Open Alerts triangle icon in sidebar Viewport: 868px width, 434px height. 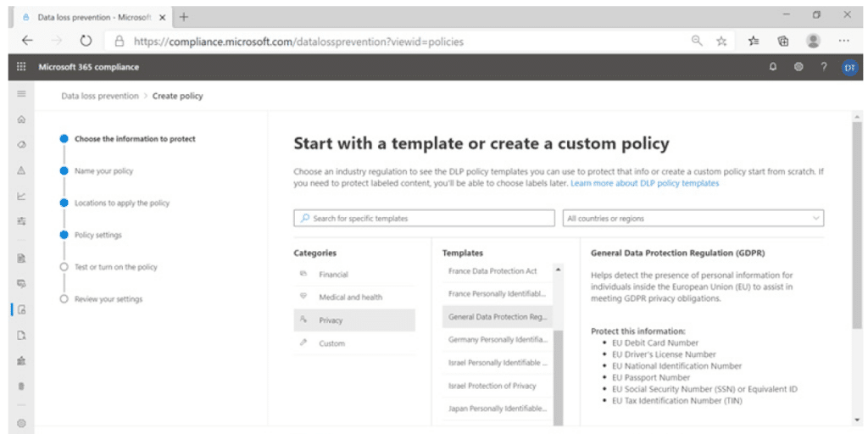(x=21, y=170)
